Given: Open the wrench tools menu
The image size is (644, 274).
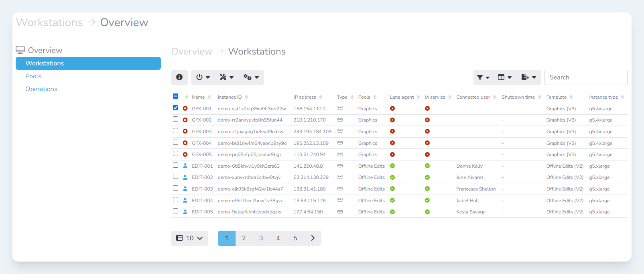Looking at the screenshot, I should 226,77.
